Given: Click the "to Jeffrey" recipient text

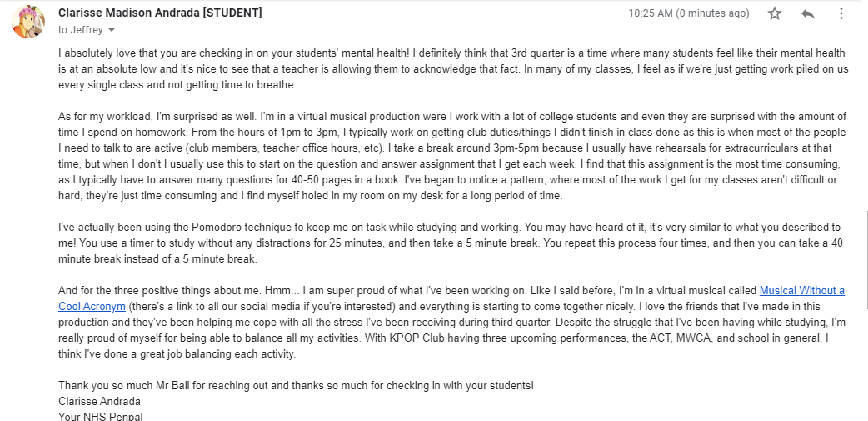Looking at the screenshot, I should click(81, 30).
